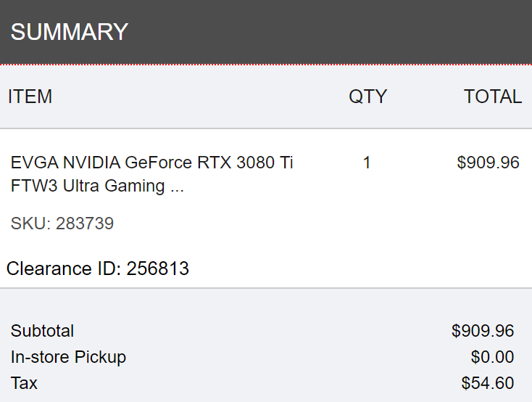532x402 pixels.
Task: Click the SUMMARY header title
Action: (x=69, y=32)
